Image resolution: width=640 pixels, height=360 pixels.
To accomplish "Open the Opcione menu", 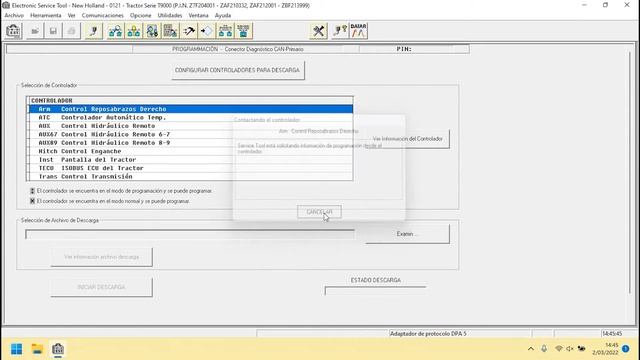I will [140, 16].
